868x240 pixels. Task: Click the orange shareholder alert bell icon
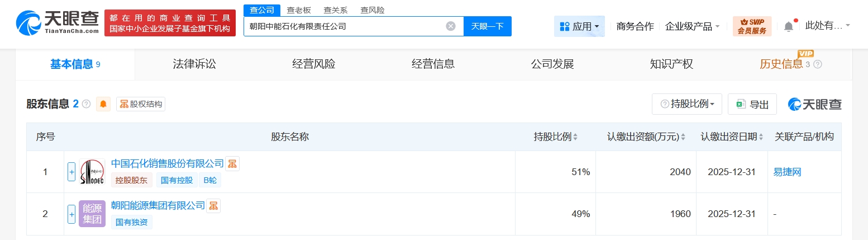pos(103,104)
